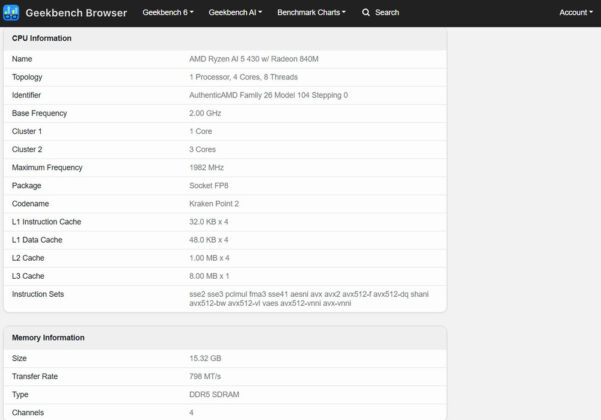Select the Memory Information heading

click(x=48, y=338)
